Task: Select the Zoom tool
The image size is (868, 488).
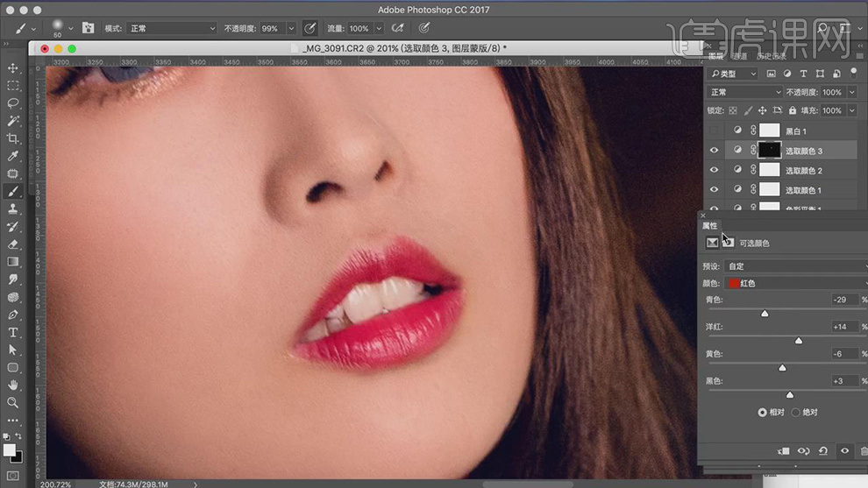Action: (x=13, y=402)
